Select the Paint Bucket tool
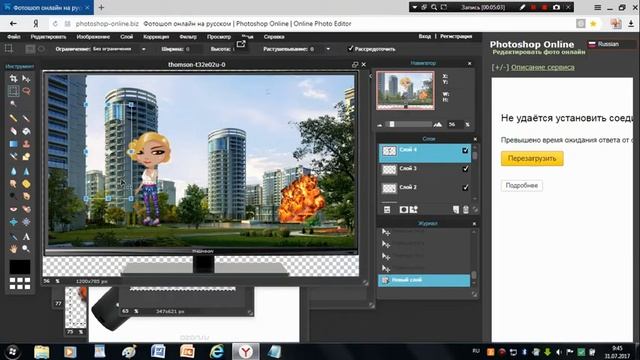The height and width of the screenshot is (360, 640). click(26, 131)
